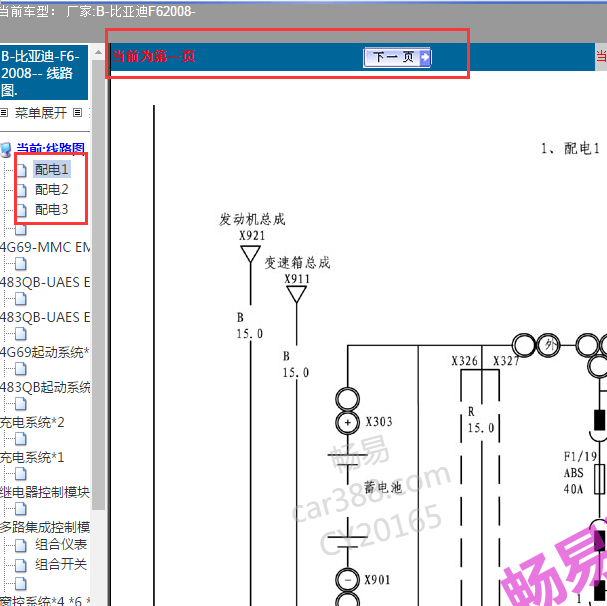Click the 发动机总成 label in diagram
The image size is (607, 606).
[x=252, y=220]
